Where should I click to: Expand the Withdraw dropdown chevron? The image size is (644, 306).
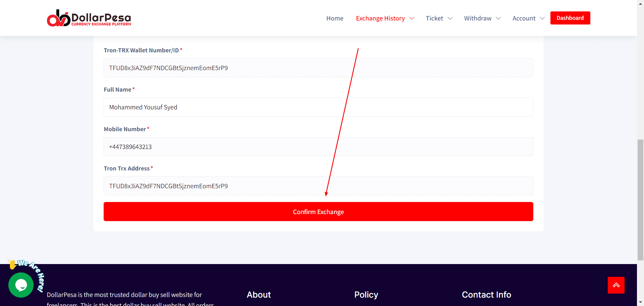click(x=498, y=18)
